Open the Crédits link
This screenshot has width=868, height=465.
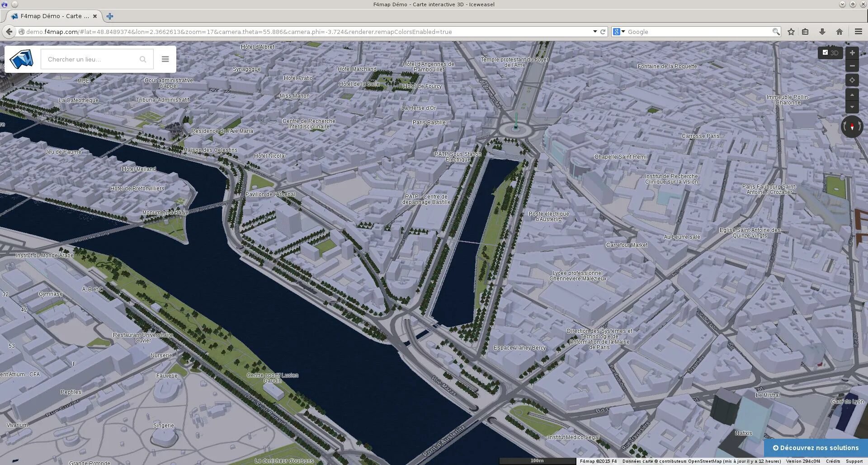833,461
